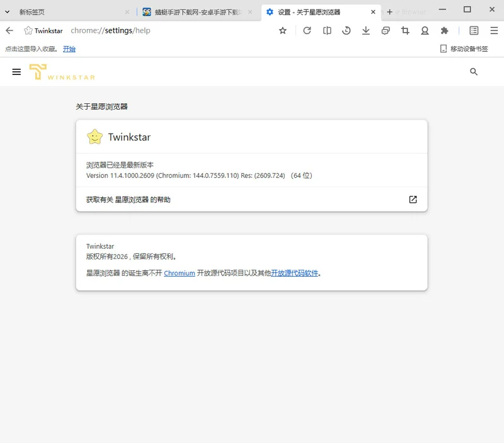Open the tab list dropdown arrow
Image resolution: width=504 pixels, height=443 pixels.
(7, 12)
